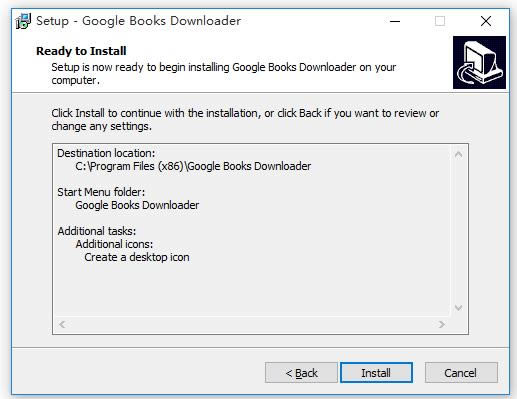This screenshot has width=517, height=399.
Task: Click the 'Ready to Install' heading
Action: point(81,51)
